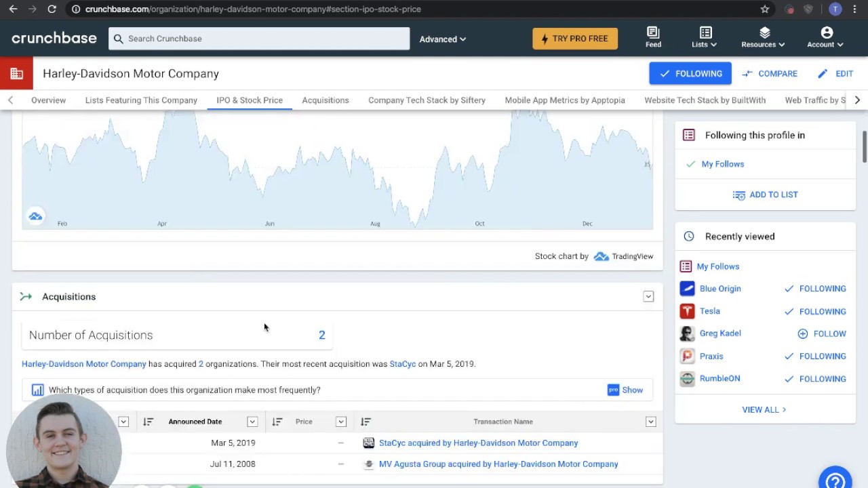
Task: Open the Advanced search dropdown
Action: tap(442, 39)
